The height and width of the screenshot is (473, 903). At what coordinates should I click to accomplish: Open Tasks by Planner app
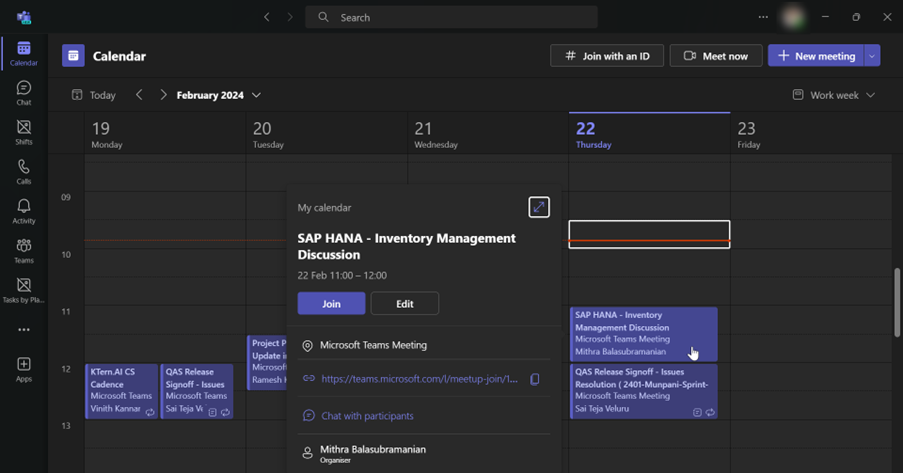coord(24,290)
